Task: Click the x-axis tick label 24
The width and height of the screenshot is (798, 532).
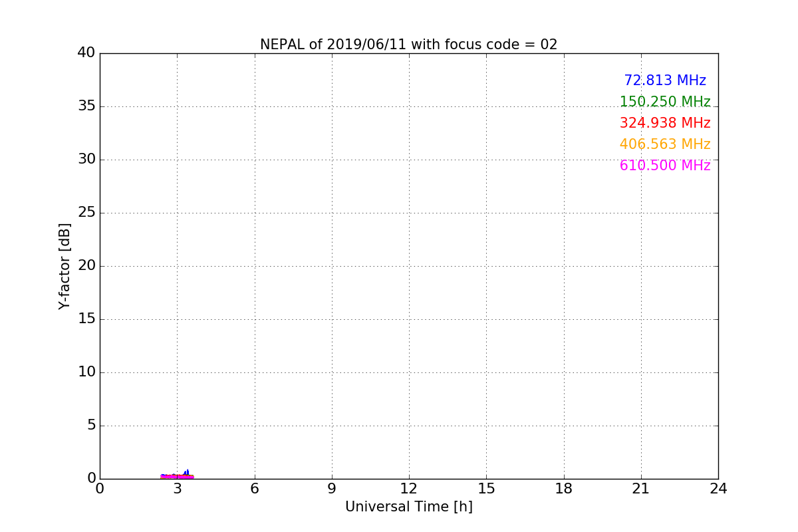Action: (718, 489)
